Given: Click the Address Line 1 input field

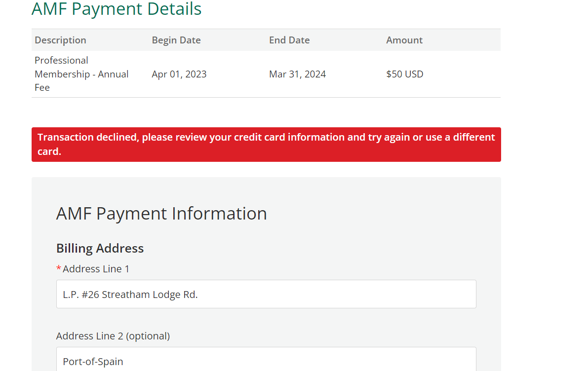Looking at the screenshot, I should 266,295.
